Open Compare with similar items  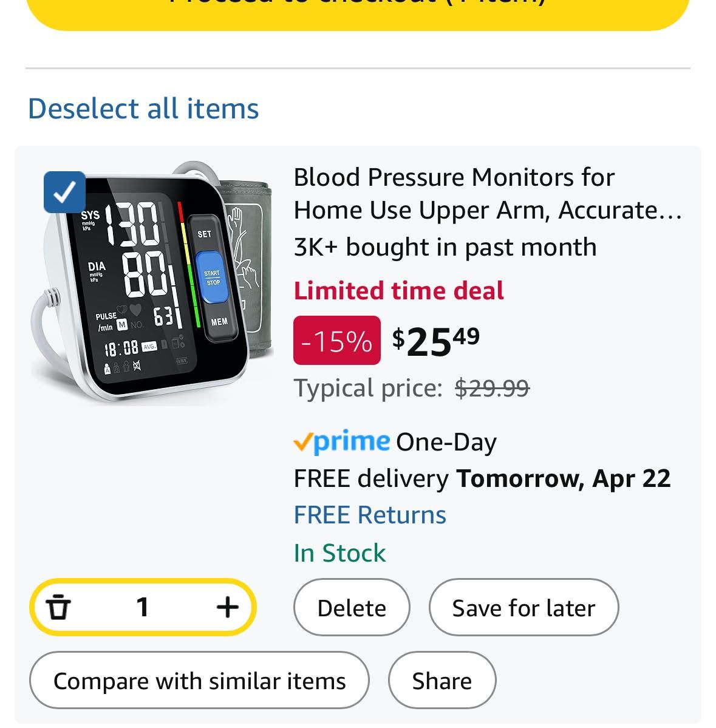pos(199,680)
